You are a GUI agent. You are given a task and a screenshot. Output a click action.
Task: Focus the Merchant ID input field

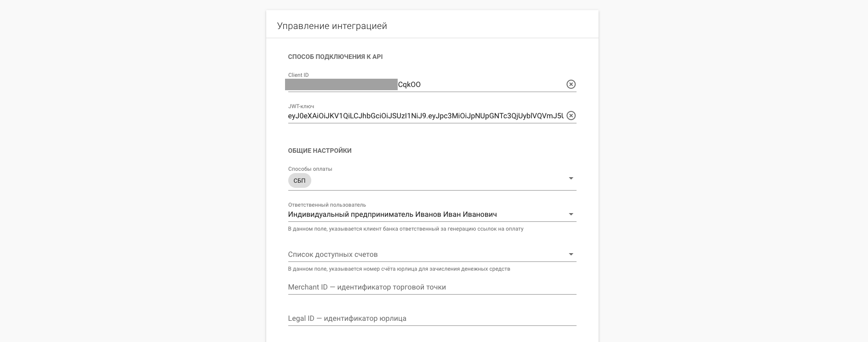pyautogui.click(x=432, y=287)
